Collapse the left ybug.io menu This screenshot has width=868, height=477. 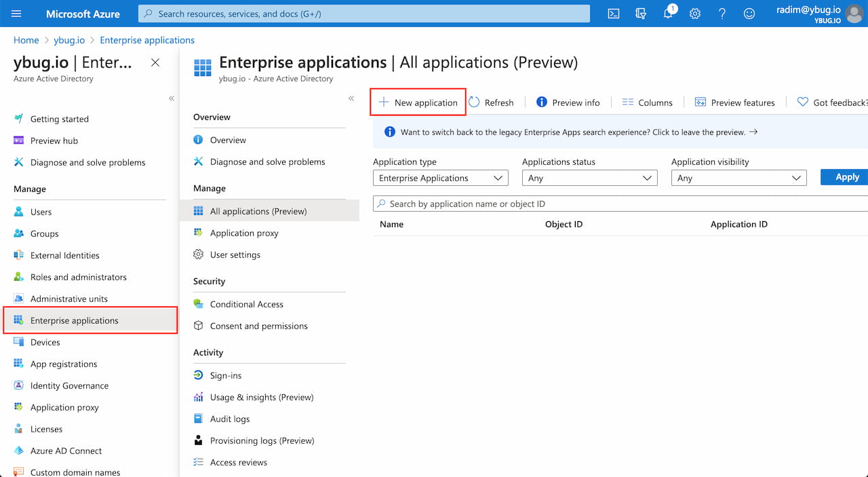tap(172, 98)
